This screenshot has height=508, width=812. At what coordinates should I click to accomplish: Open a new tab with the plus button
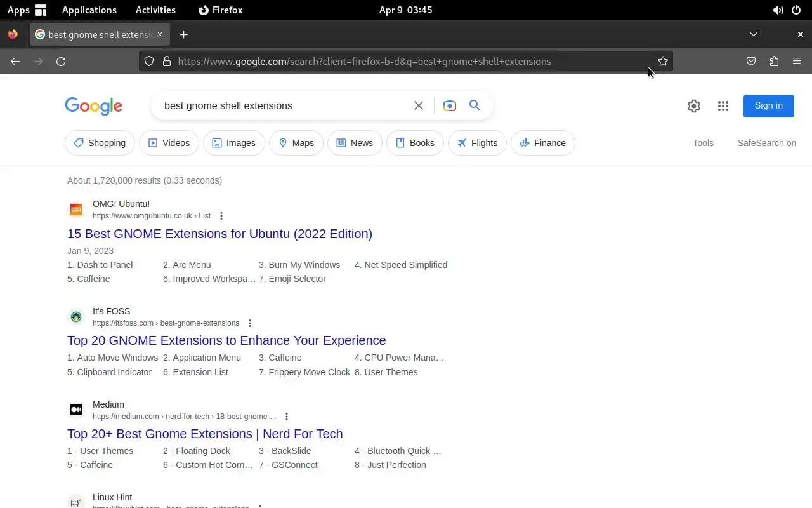184,34
